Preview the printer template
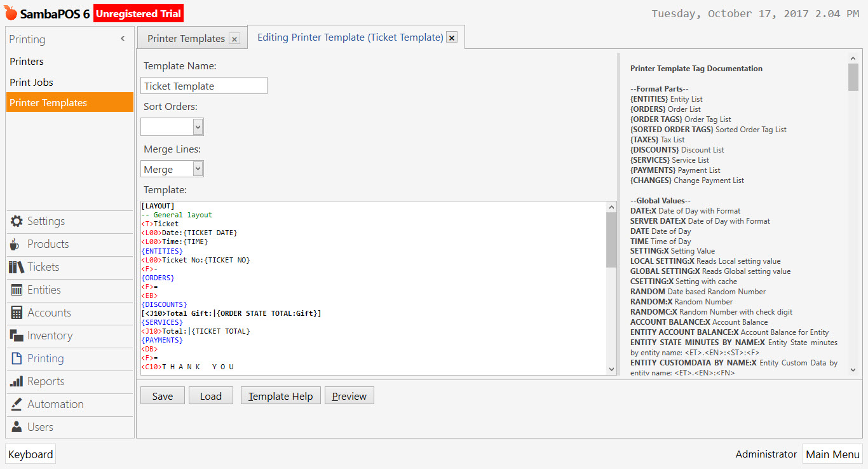This screenshot has height=469, width=868. (x=349, y=395)
